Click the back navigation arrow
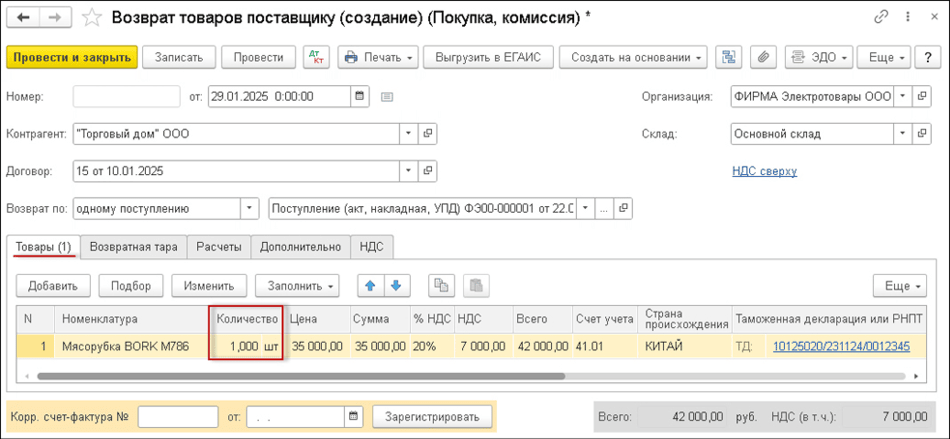950x439 pixels. (x=23, y=17)
